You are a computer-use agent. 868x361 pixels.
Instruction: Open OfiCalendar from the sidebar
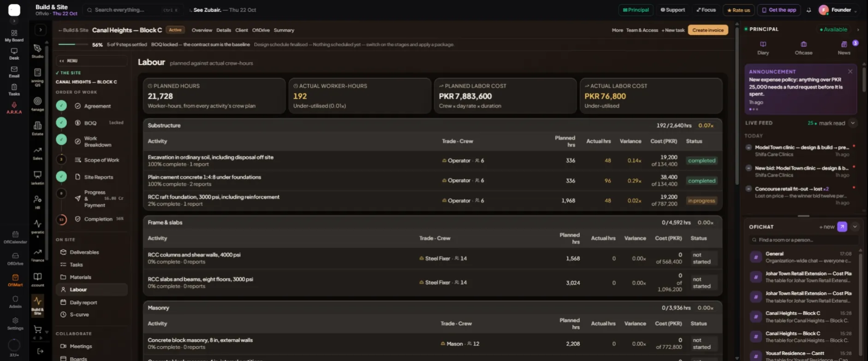click(15, 237)
